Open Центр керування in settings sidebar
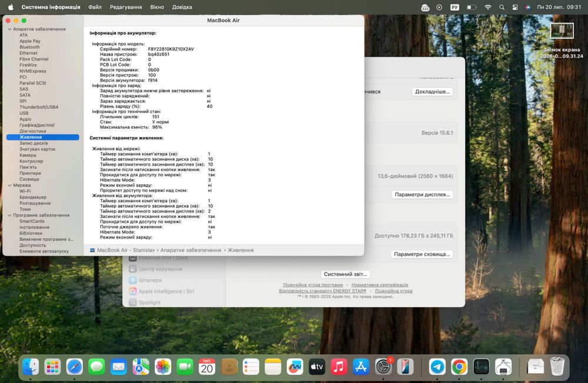 click(x=160, y=269)
